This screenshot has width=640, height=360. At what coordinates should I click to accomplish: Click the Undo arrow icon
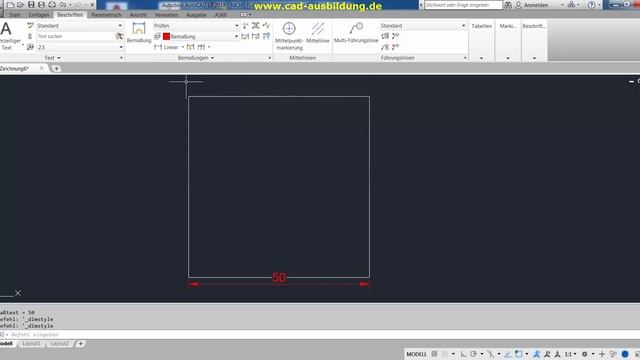[x=62, y=5]
